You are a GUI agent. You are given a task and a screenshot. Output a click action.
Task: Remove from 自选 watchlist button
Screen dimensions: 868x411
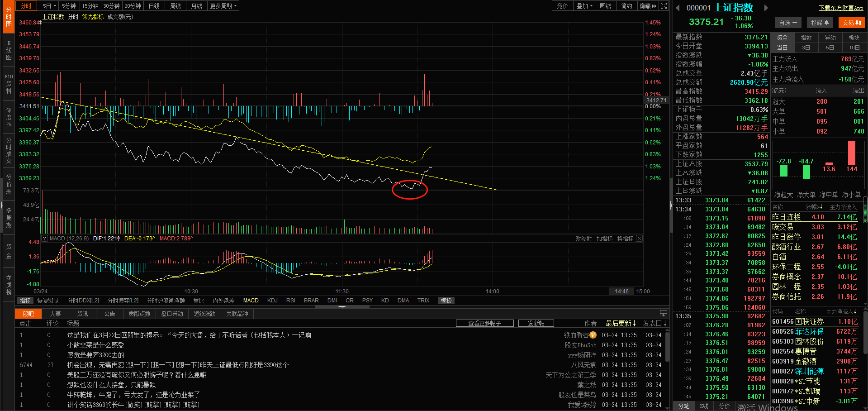[788, 23]
